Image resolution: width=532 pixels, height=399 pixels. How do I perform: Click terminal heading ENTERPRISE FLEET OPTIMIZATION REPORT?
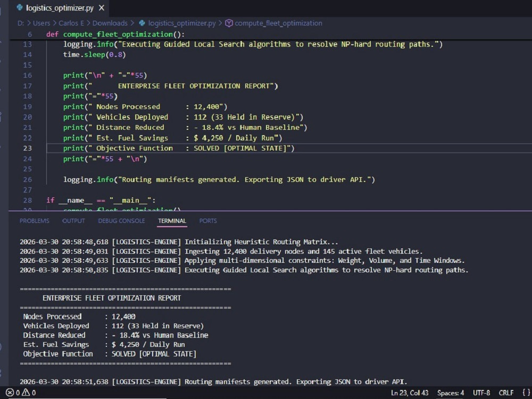point(112,298)
